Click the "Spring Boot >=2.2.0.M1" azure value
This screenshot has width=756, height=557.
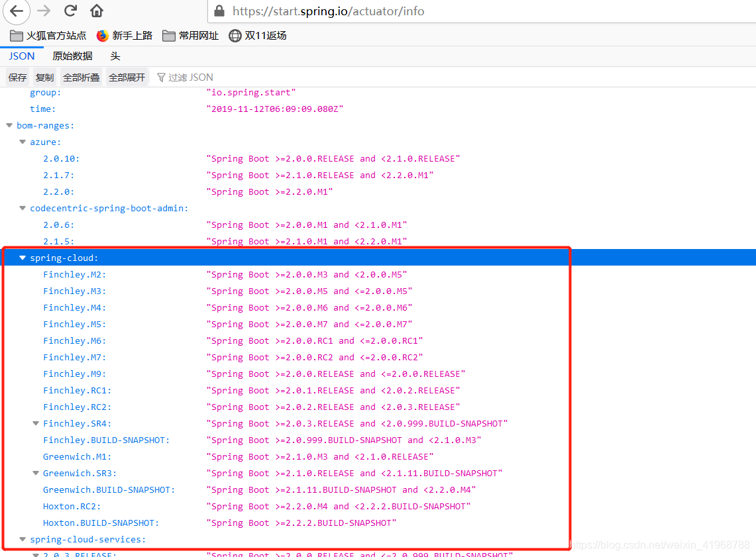[x=270, y=192]
